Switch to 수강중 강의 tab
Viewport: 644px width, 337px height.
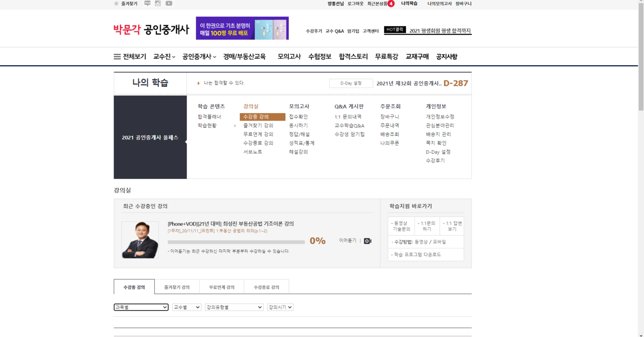[x=134, y=287]
